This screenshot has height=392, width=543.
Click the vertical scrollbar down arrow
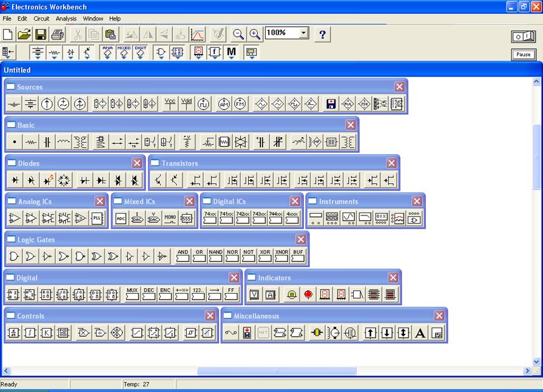tap(536, 362)
